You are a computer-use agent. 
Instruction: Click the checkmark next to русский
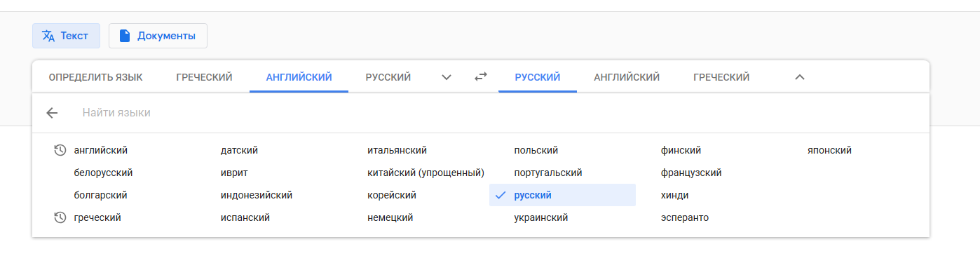(x=501, y=195)
